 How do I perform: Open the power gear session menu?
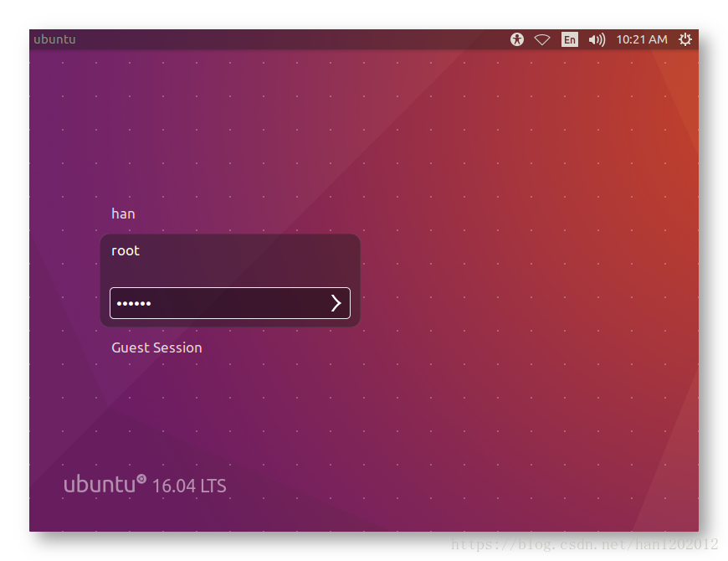[685, 39]
